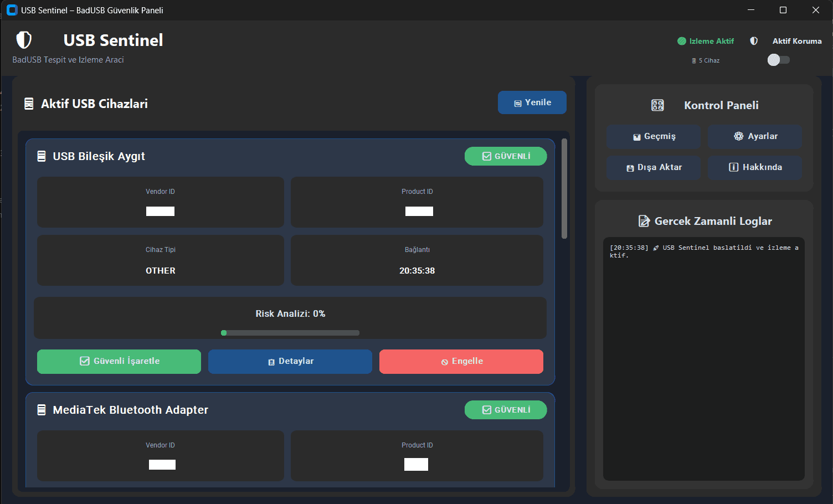The height and width of the screenshot is (504, 833).
Task: Click the Aktif USB Cihazlari list icon
Action: [x=29, y=104]
